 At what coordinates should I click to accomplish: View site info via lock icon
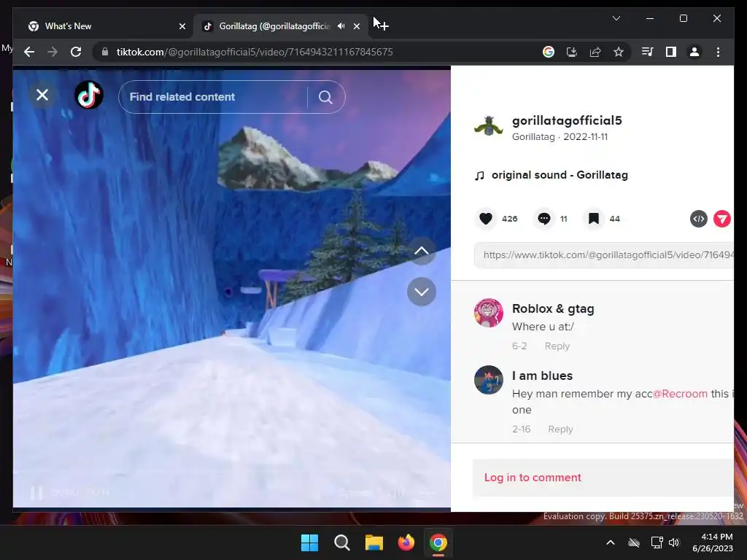click(105, 52)
